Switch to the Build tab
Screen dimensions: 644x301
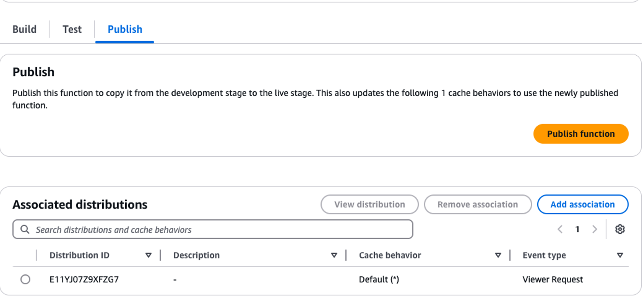click(x=24, y=29)
